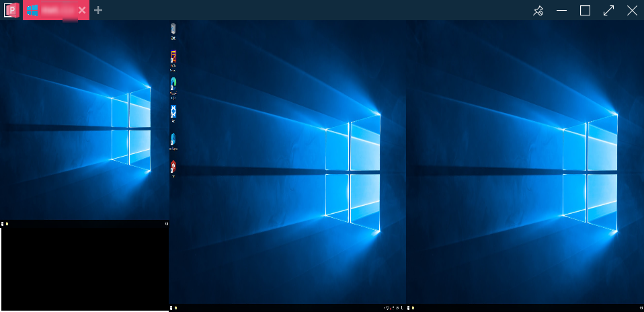This screenshot has height=312, width=644.
Task: Toggle the pin connection bar icon
Action: pos(538,10)
